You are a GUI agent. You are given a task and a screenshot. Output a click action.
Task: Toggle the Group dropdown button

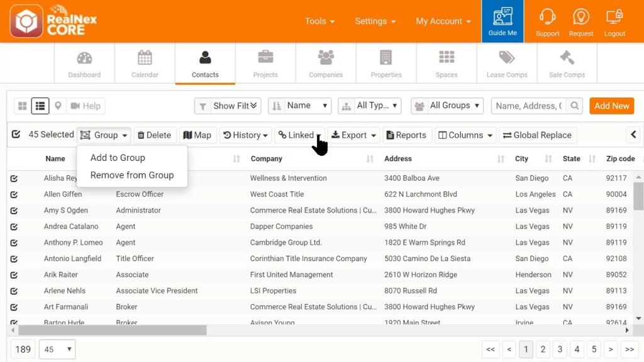(104, 135)
